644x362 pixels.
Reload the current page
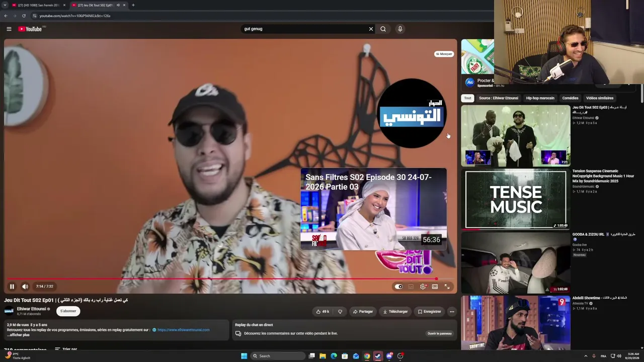click(x=24, y=16)
